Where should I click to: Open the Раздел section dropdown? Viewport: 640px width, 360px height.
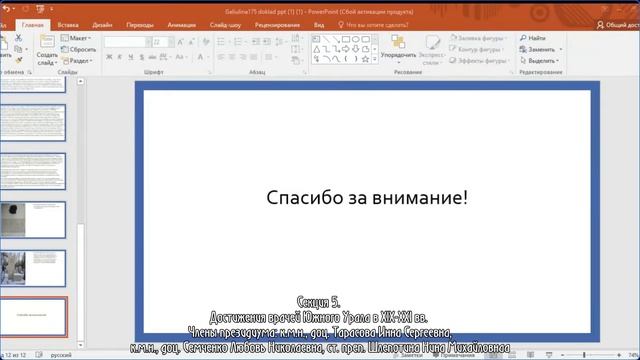tap(78, 61)
